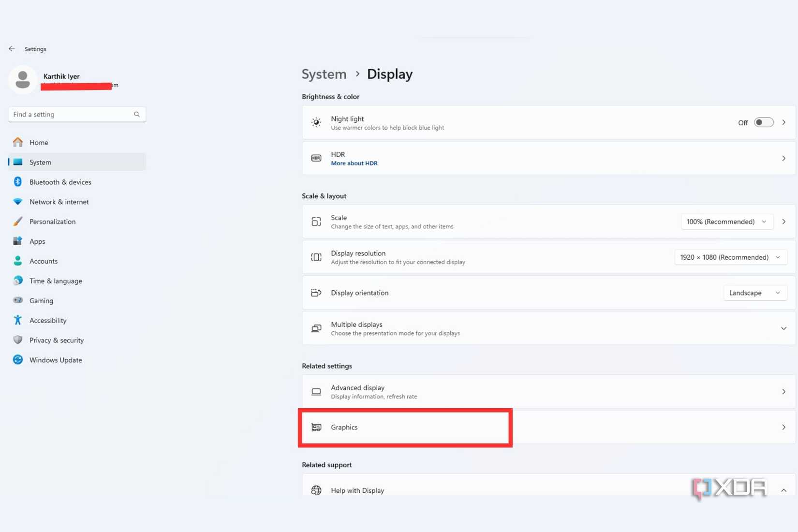Collapse the Help with Display section
Viewport: 798px width, 532px height.
tap(783, 490)
